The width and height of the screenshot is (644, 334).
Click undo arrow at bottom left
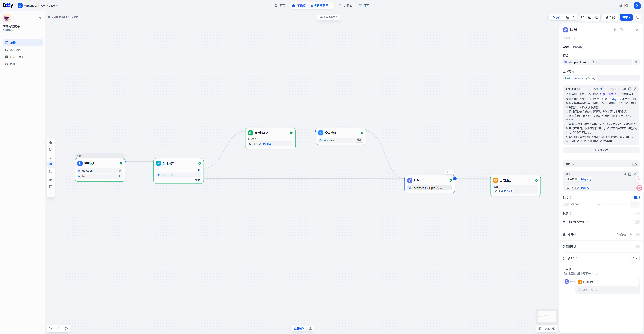50,328
